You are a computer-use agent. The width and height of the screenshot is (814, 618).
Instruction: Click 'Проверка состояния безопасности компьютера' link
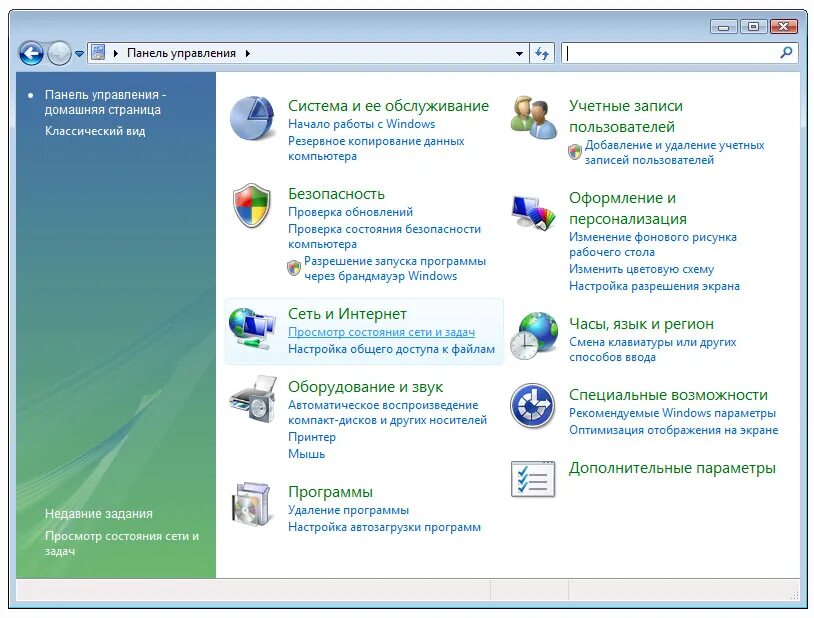tap(384, 236)
